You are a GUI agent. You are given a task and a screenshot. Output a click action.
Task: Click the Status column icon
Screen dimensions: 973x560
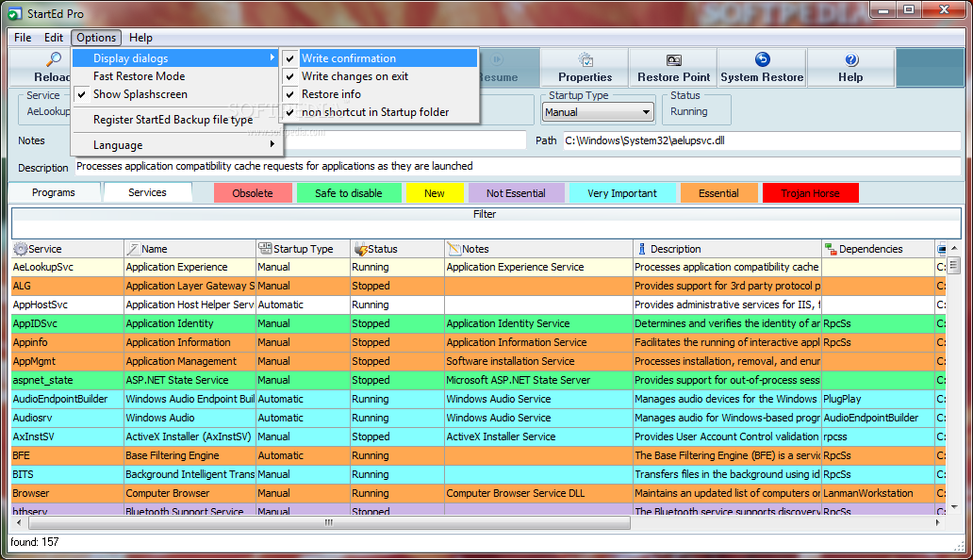point(360,249)
